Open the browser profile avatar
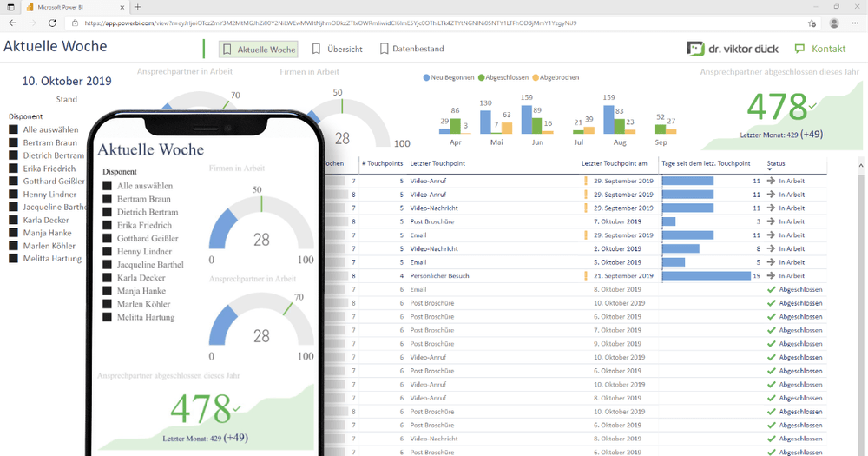The width and height of the screenshot is (868, 456). (834, 23)
